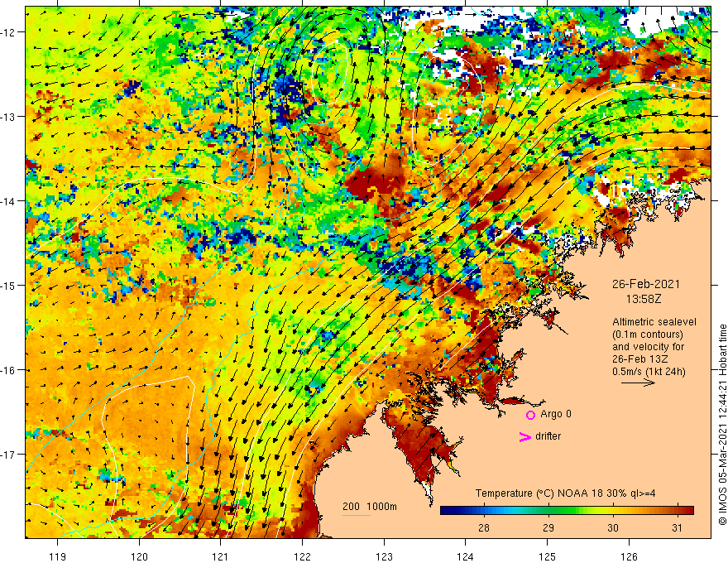728x563 pixels.
Task: Click the '200 1000m' depth legend text
Action: click(x=370, y=507)
